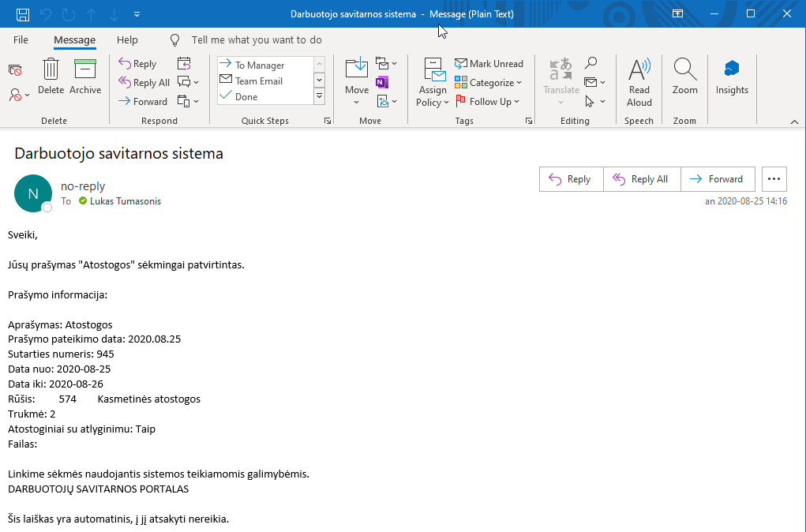This screenshot has width=806, height=532.
Task: Click the Insights icon
Action: [x=732, y=76]
